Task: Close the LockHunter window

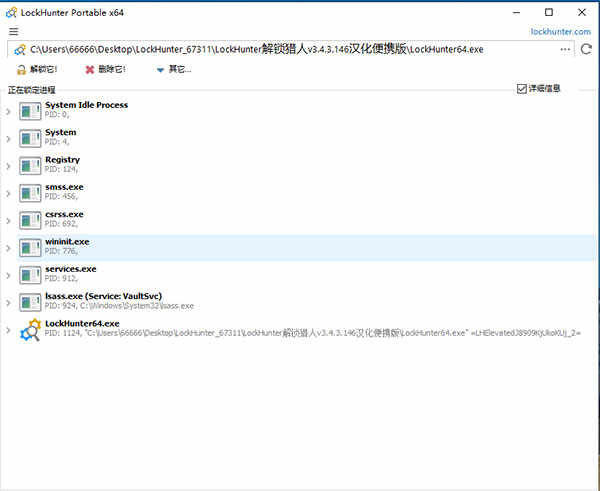Action: [582, 13]
